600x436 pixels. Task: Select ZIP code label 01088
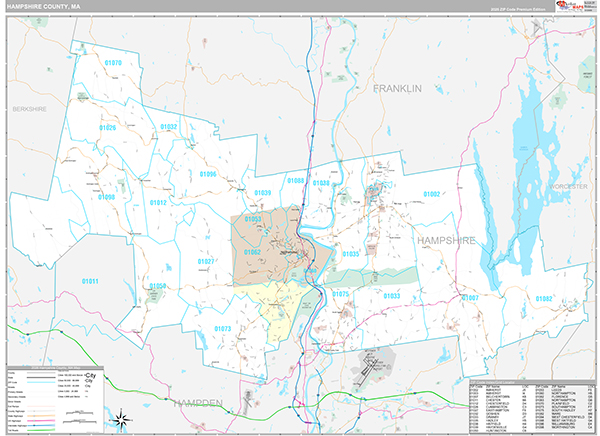point(295,181)
